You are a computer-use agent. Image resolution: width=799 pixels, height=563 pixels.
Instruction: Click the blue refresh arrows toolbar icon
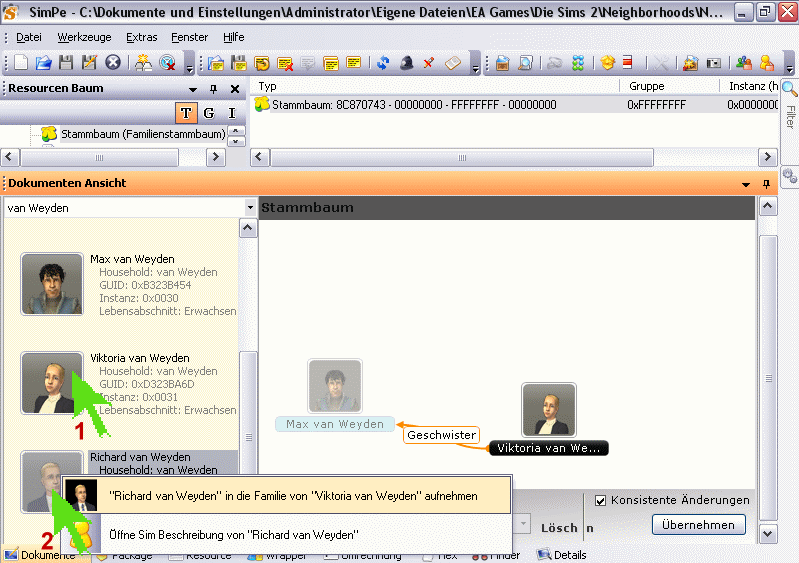click(383, 63)
